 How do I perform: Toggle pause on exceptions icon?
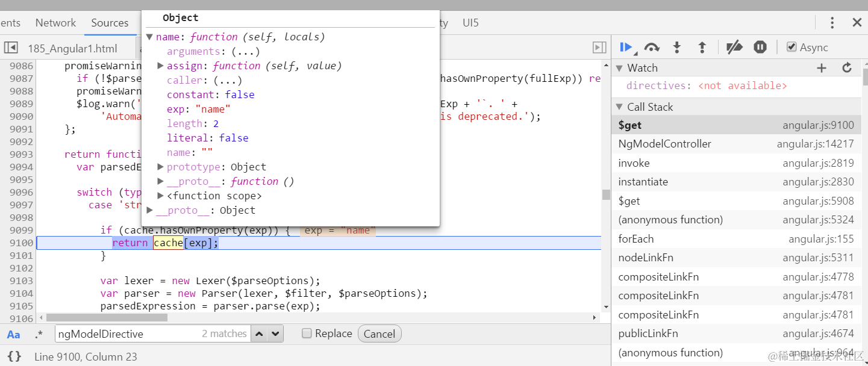(760, 47)
